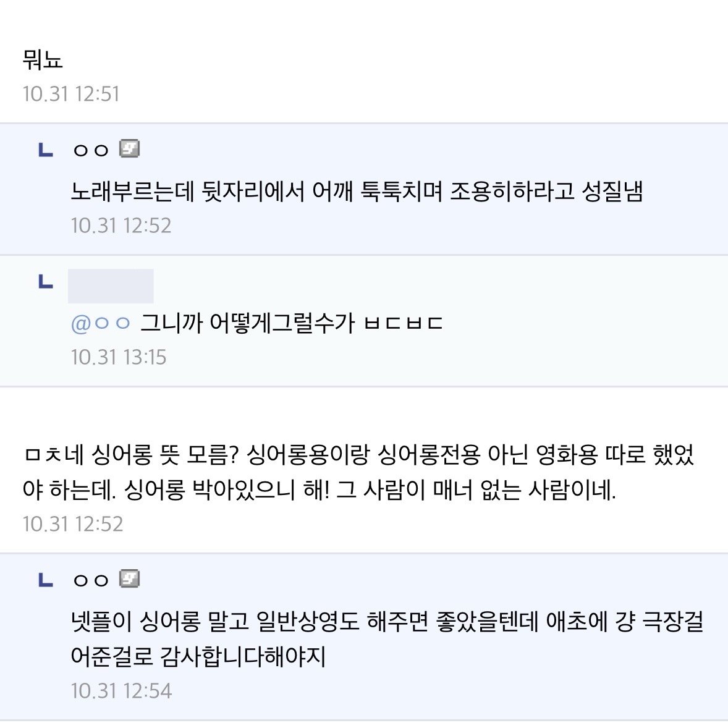Click the @ㅇㅇ mention link
This screenshot has width=728, height=728.
click(x=101, y=323)
